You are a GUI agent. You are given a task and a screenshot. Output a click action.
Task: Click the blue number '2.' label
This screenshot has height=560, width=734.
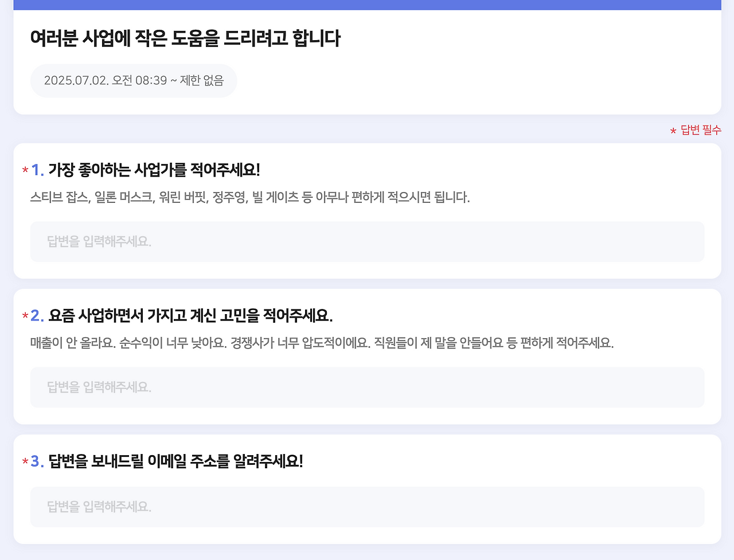point(37,314)
